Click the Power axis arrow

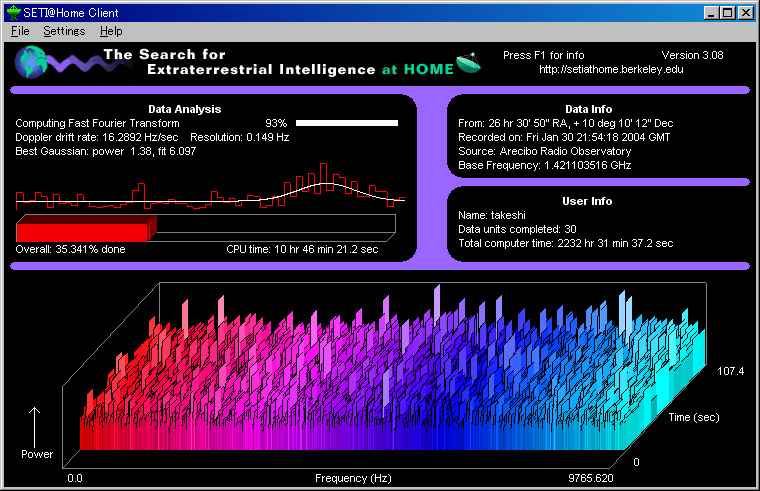[34, 427]
